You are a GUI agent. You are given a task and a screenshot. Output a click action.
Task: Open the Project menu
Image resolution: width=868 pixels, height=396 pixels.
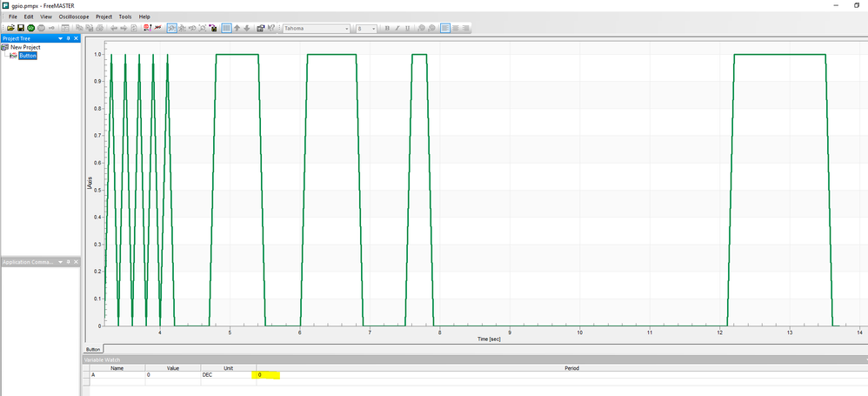pos(104,17)
